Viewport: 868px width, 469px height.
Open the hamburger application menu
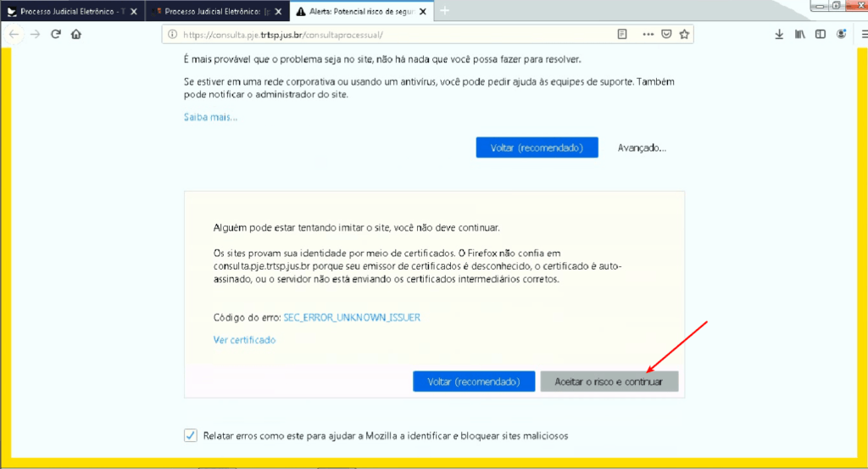point(864,34)
